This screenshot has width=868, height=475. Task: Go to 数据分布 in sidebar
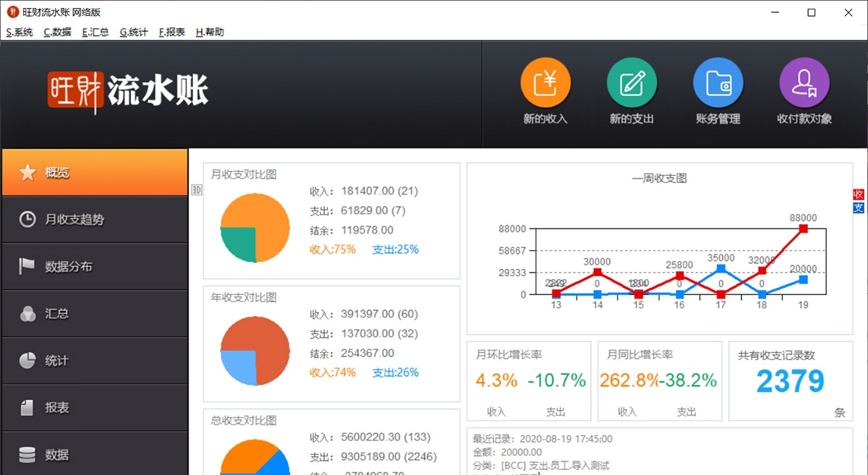(94, 267)
